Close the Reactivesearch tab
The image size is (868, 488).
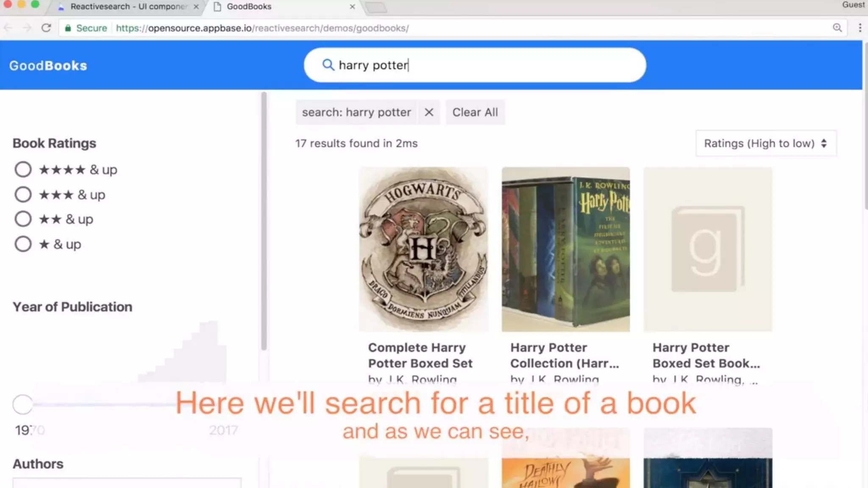(196, 6)
